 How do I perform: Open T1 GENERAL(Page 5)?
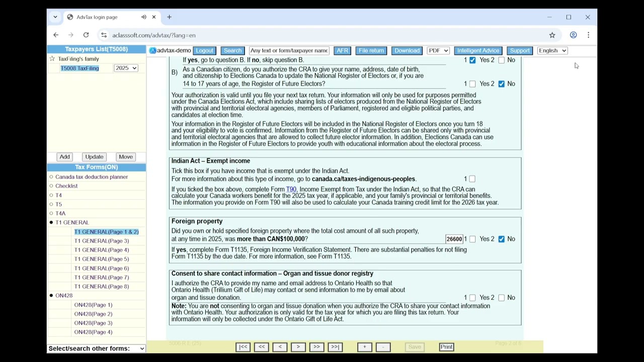pos(102,259)
